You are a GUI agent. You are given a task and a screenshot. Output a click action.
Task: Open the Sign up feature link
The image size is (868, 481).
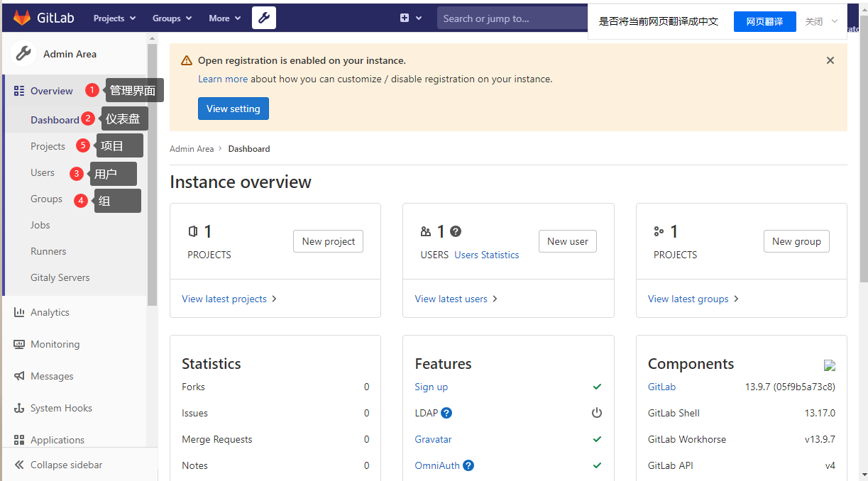tap(432, 387)
